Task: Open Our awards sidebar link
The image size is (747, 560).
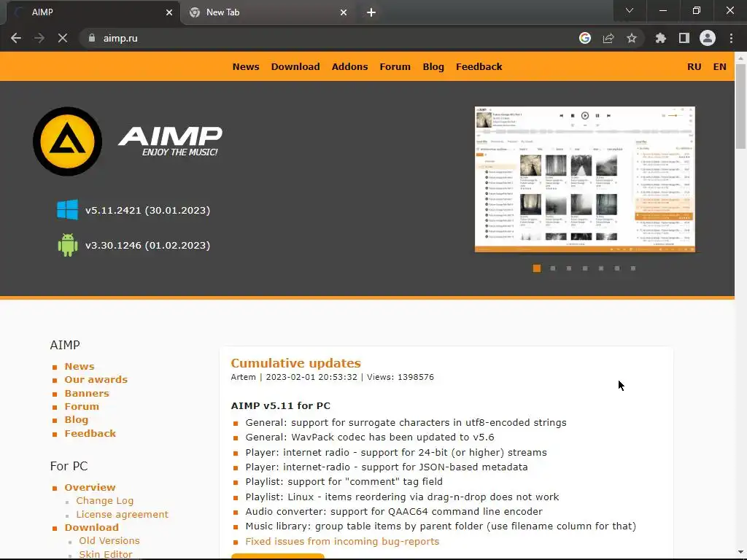Action: [96, 379]
